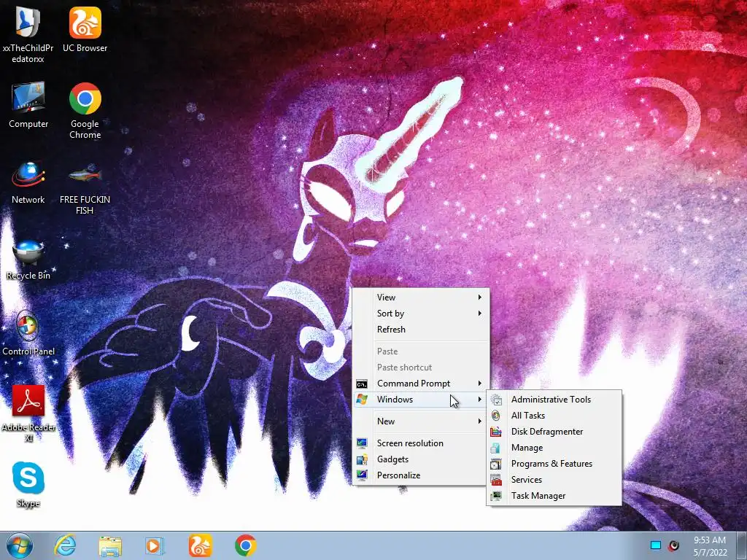The image size is (747, 560).
Task: Select the user folder icon at top-left of desktop
Action: pyautogui.click(x=28, y=34)
